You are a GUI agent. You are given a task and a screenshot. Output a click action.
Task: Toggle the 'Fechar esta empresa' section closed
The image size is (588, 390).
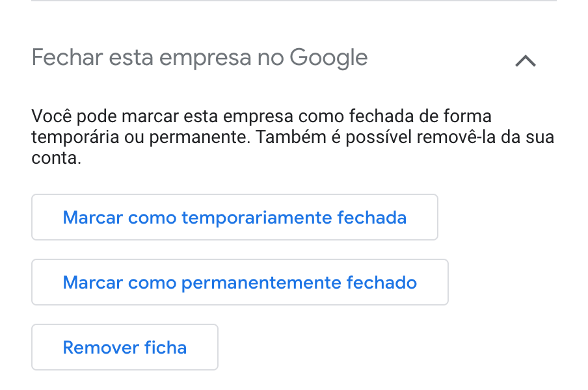click(x=525, y=60)
